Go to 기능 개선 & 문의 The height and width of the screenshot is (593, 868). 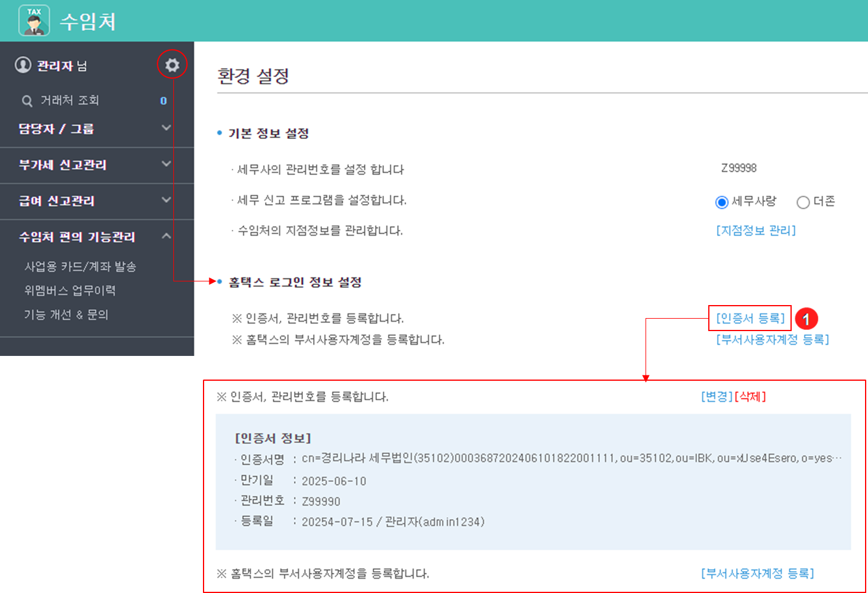click(x=66, y=315)
